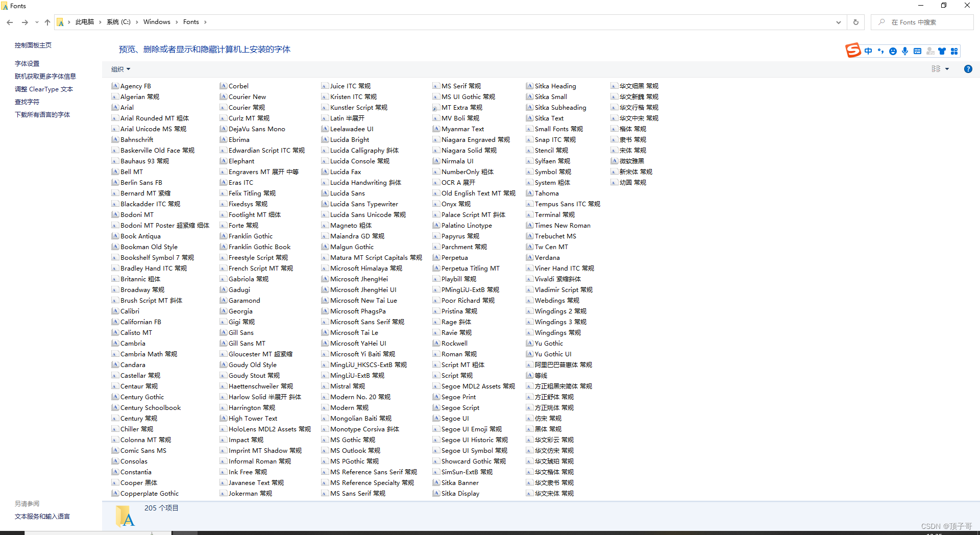Click the 此电脑 breadcrumb item
The image size is (980, 535).
point(84,22)
